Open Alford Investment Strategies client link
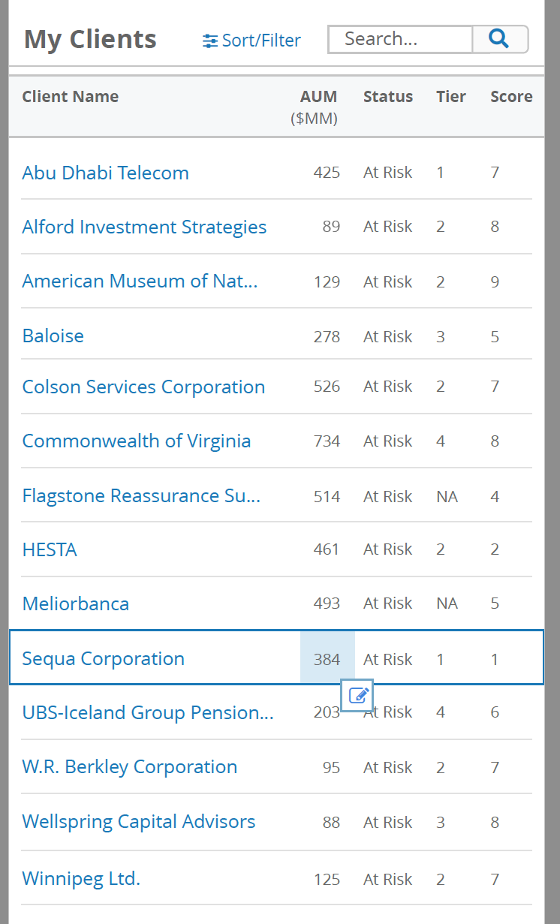 point(144,227)
